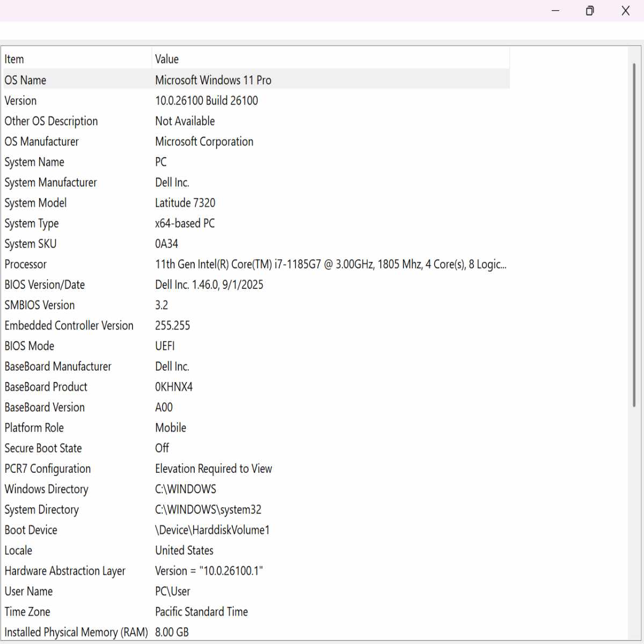Click the Item column header

click(x=77, y=59)
